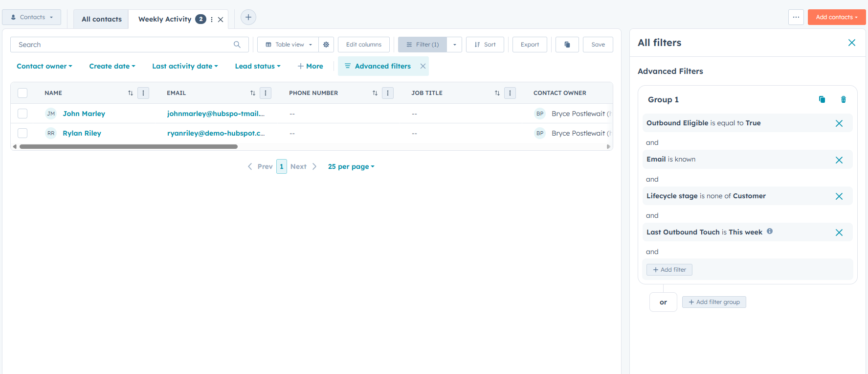
Task: Delete filter Group 1 with trash icon
Action: pos(844,99)
